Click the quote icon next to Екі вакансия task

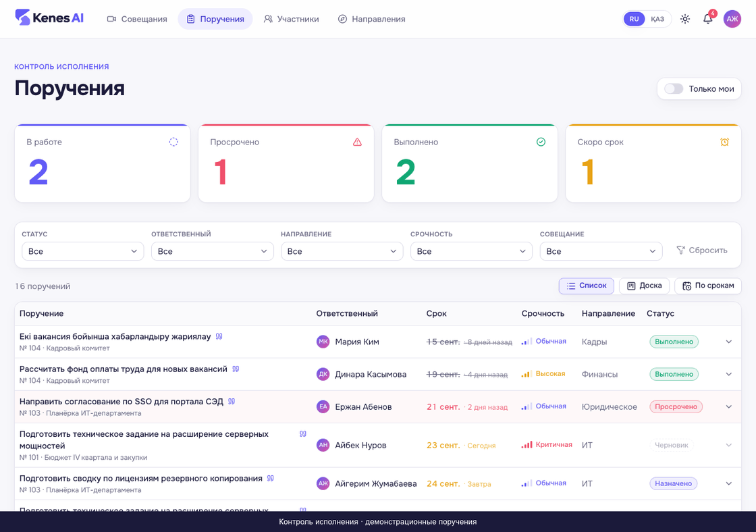click(219, 336)
